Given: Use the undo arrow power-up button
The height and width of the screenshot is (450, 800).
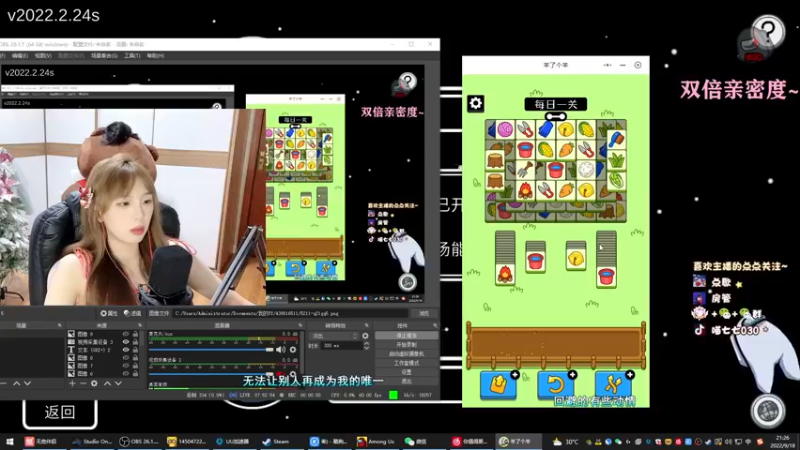Looking at the screenshot, I should pos(556,384).
